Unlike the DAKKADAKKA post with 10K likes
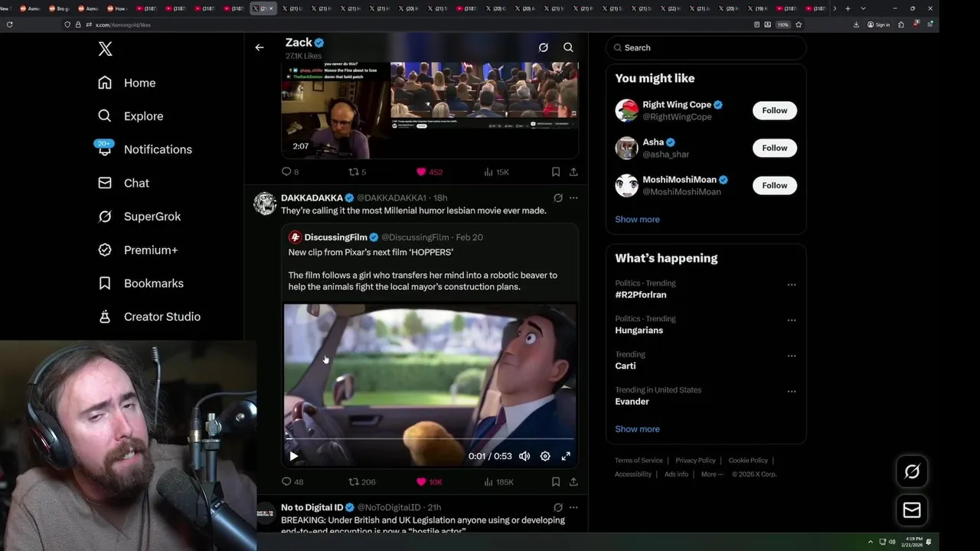 tap(429, 482)
